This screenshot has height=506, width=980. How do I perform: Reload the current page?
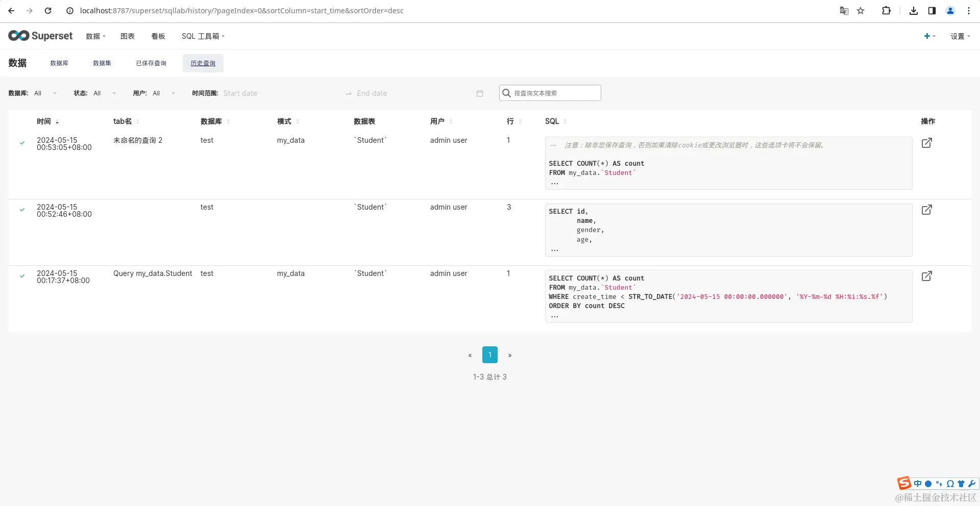click(x=48, y=11)
